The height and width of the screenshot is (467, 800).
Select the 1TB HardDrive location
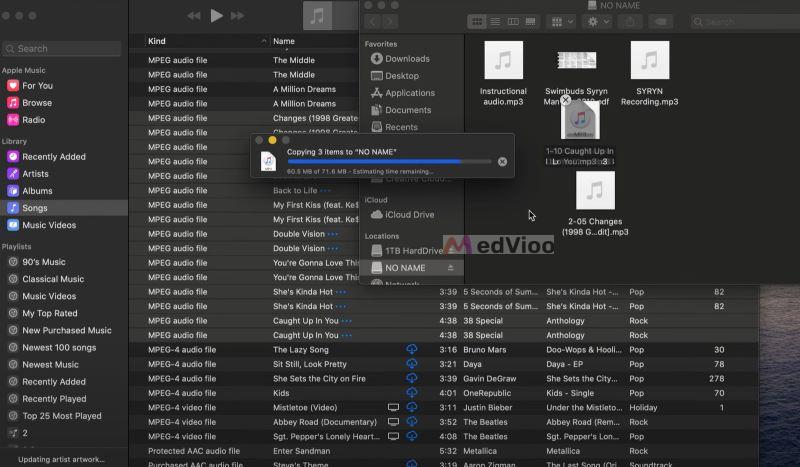click(407, 251)
